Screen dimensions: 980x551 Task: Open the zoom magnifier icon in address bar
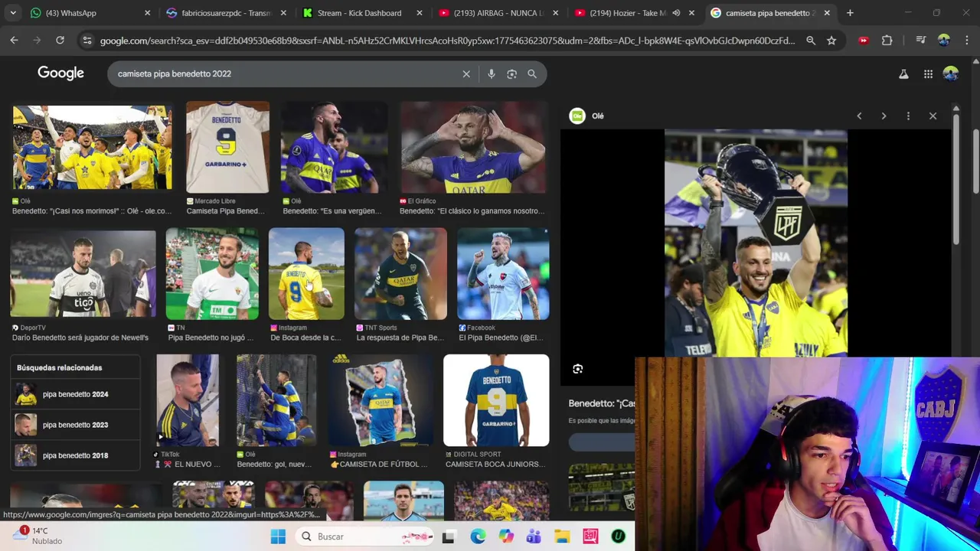811,41
